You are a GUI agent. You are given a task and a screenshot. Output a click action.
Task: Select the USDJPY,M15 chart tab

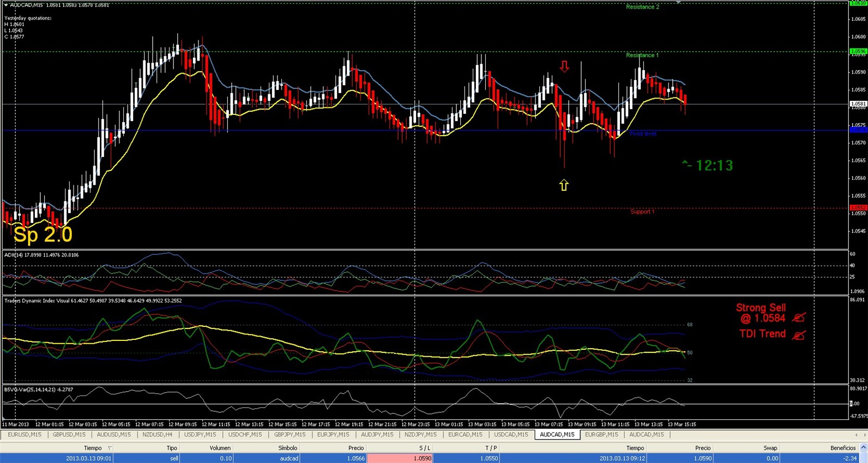pos(200,435)
